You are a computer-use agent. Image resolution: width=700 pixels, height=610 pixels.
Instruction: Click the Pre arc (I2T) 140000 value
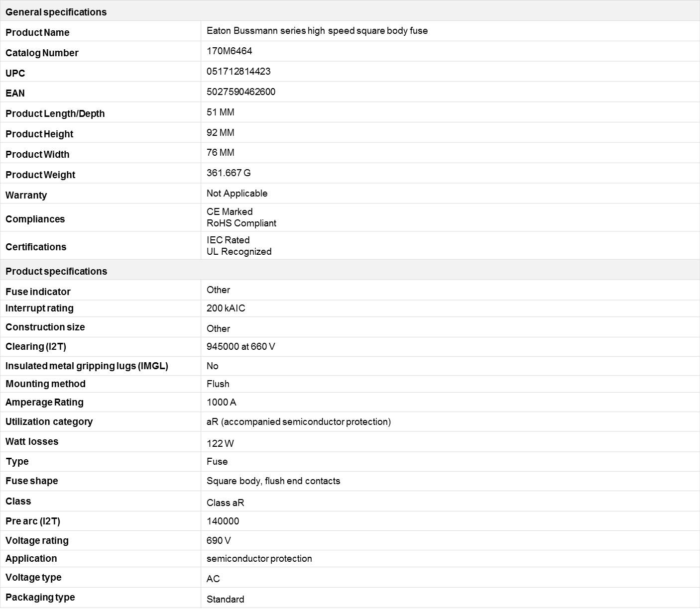(x=223, y=521)
